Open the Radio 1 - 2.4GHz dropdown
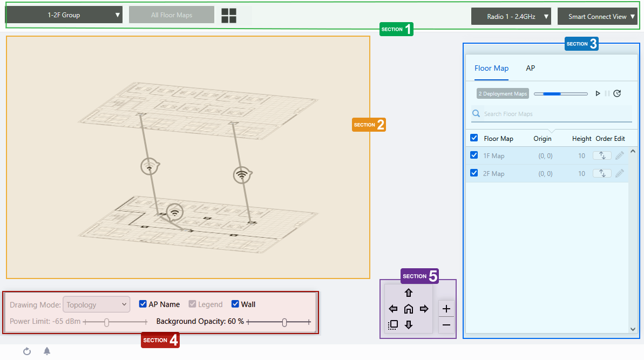The image size is (644, 360). (x=511, y=17)
